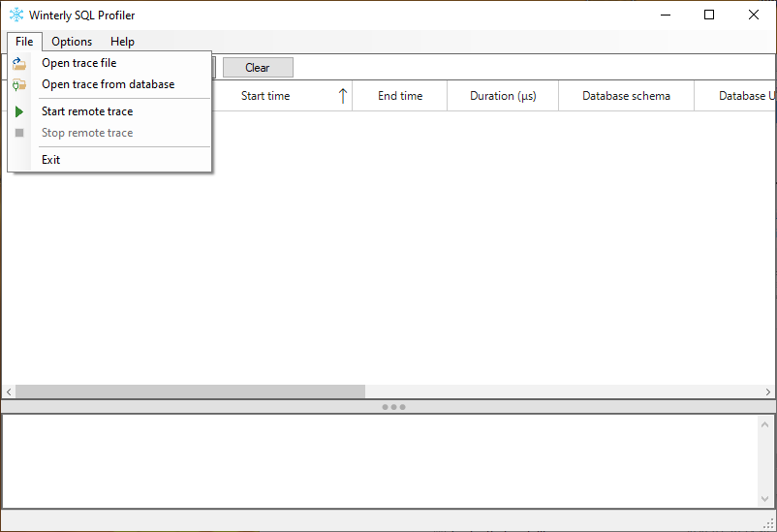Click the three-dot splitter handle

[x=393, y=407]
